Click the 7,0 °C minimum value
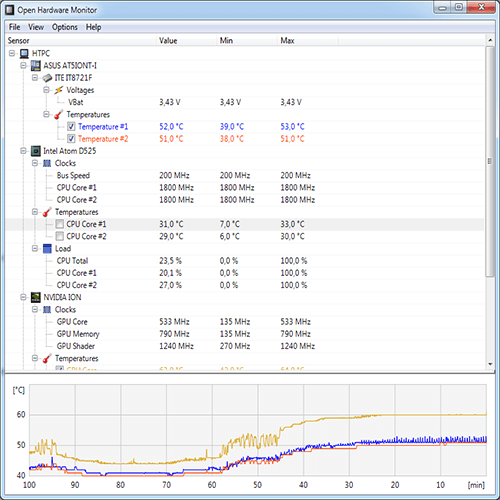The width and height of the screenshot is (500, 500). point(230,224)
